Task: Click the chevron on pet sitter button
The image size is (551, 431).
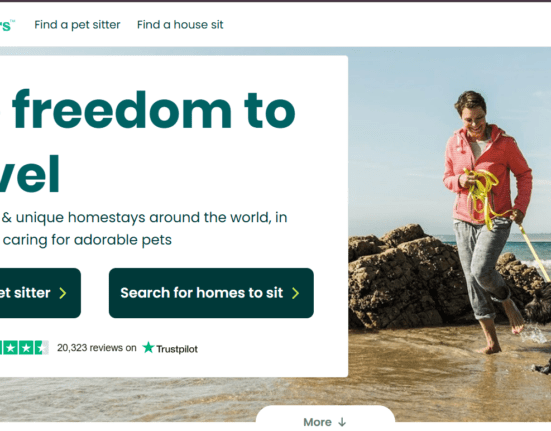Action: click(63, 293)
